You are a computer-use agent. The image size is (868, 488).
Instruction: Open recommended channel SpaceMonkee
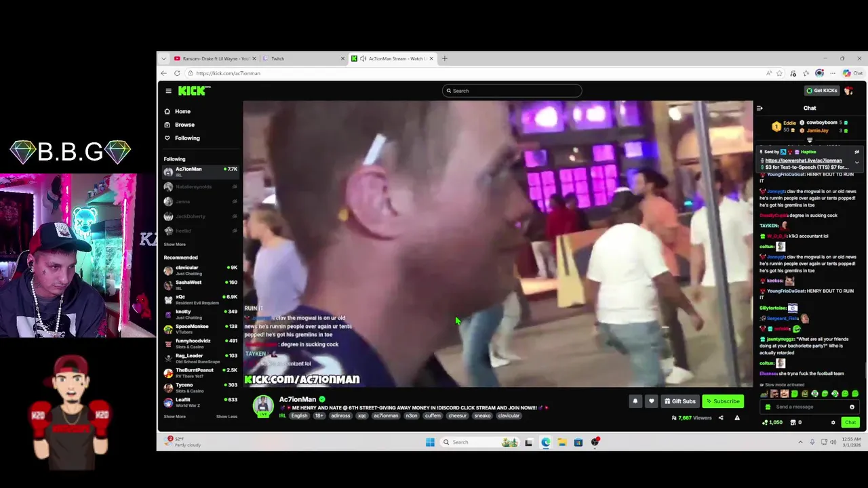[201, 329]
